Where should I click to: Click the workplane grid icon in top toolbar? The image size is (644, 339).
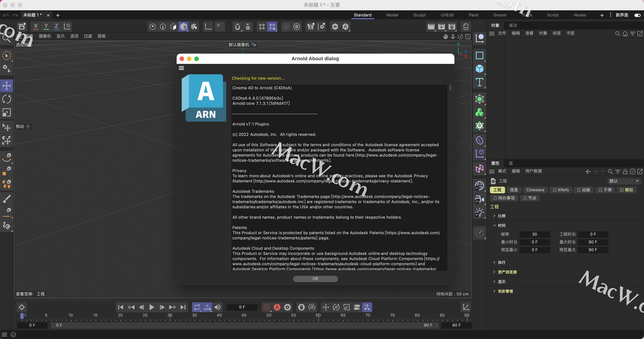coord(262,27)
